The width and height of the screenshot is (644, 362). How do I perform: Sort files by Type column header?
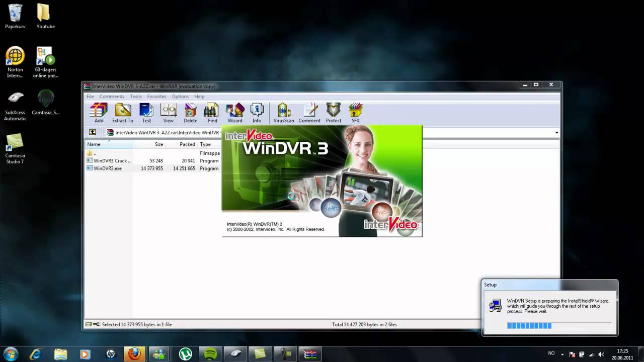point(210,144)
